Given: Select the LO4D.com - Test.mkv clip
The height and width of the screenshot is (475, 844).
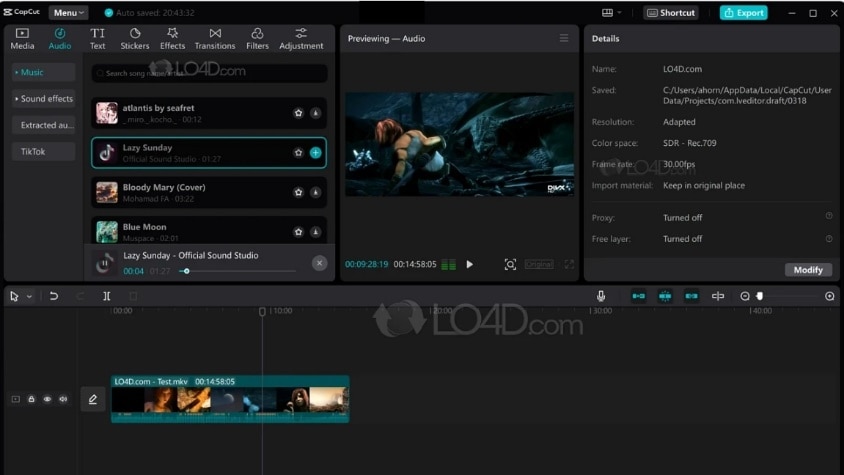Looking at the screenshot, I should (230, 399).
